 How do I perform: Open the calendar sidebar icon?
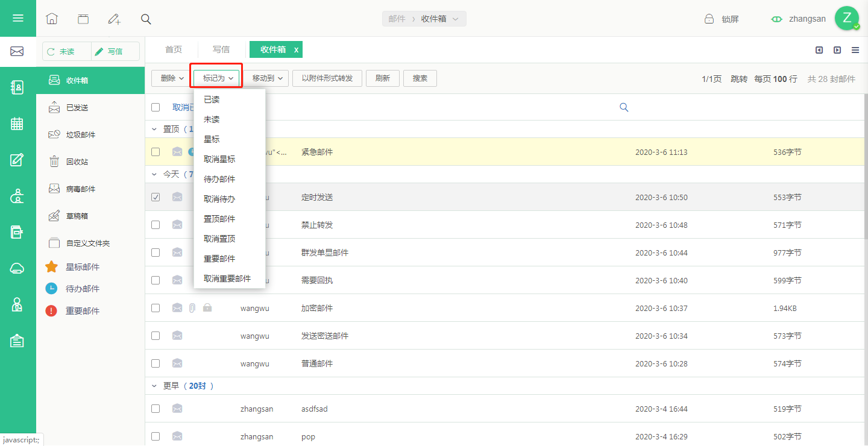pos(17,124)
